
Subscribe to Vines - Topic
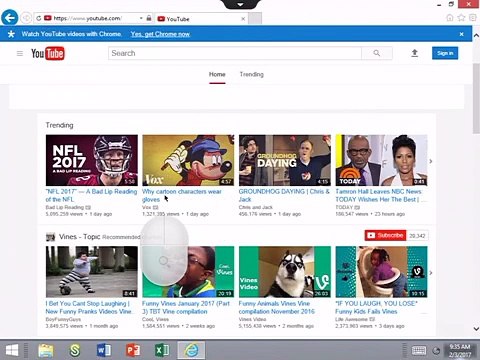385,235
